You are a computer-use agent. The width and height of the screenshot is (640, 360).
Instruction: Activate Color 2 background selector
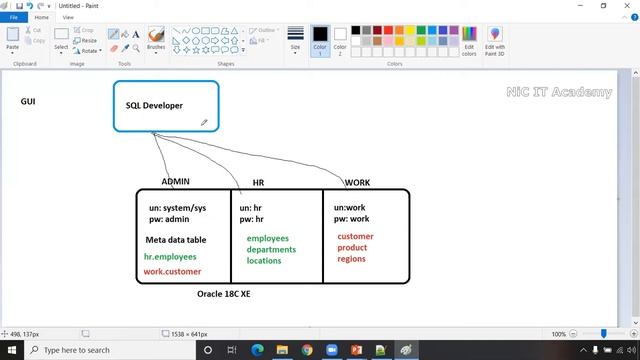[340, 41]
